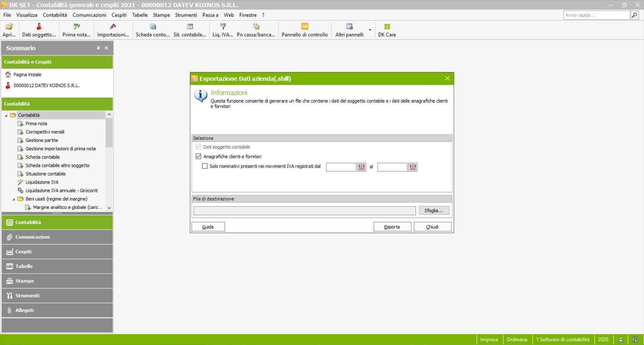Click the Pn cassa/banca toolbar icon
Image resolution: width=644 pixels, height=345 pixels.
click(256, 30)
